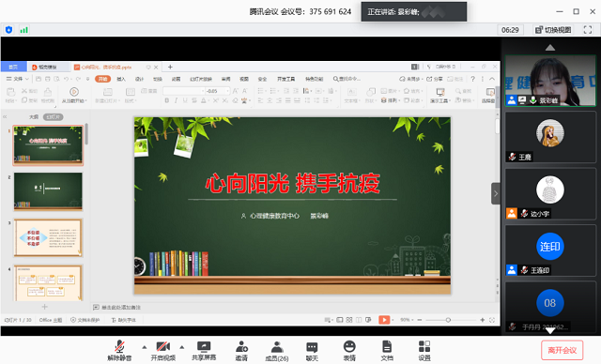The width and height of the screenshot is (601, 364).
Task: Click the blue security shield icon
Action: pos(8,30)
